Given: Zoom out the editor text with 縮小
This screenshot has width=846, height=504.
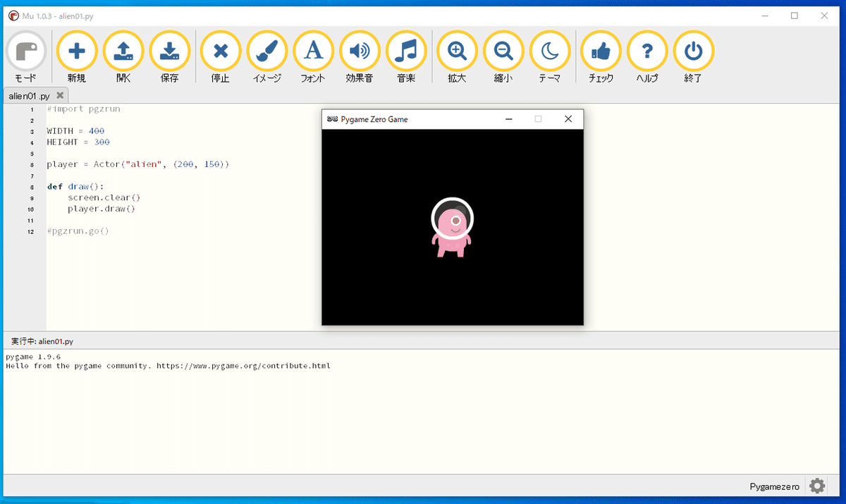Looking at the screenshot, I should click(x=503, y=50).
